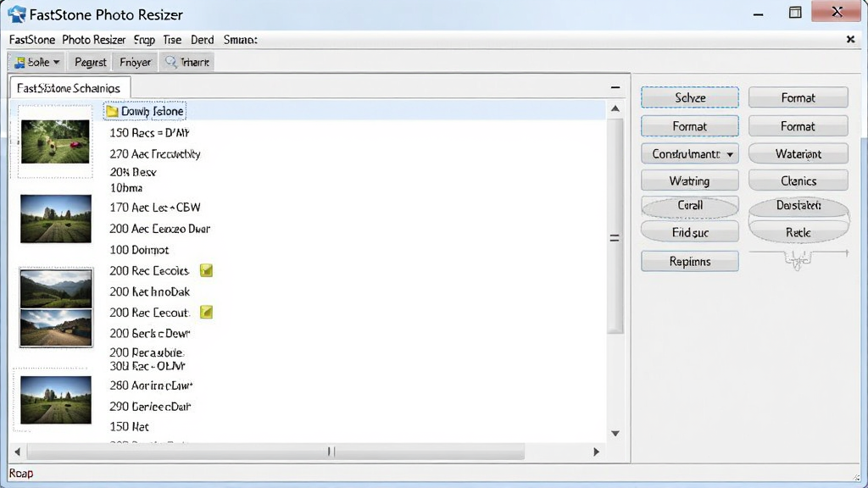Click the Eiid suc button
The width and height of the screenshot is (868, 488).
(x=690, y=232)
